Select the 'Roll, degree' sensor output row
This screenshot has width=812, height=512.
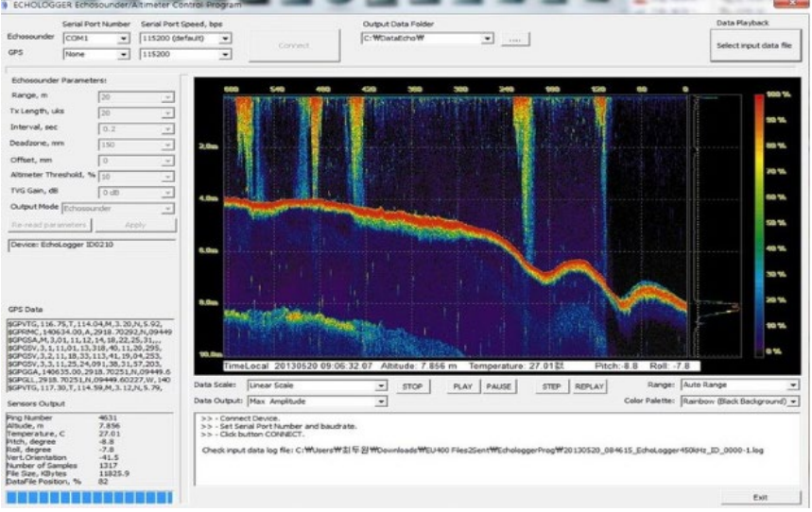(89, 450)
